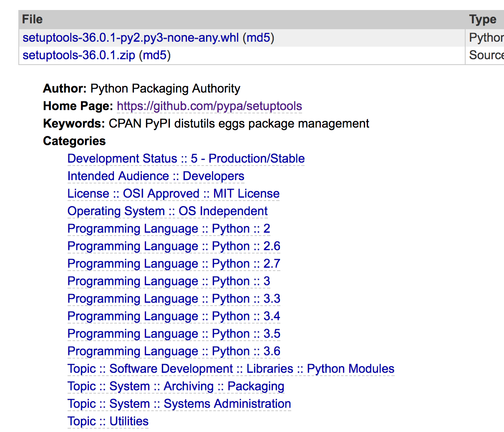Open Programming Language Python 2.6 category

(174, 246)
